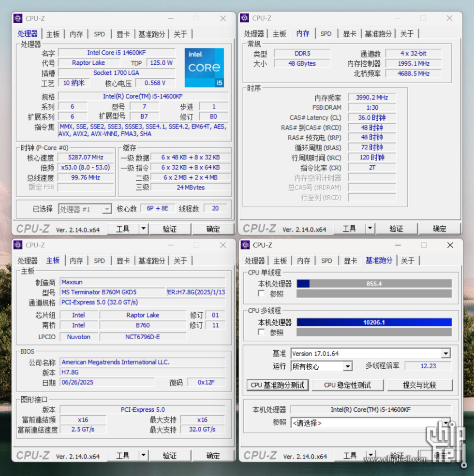Click the 工具 button in the mainboard window

(123, 455)
